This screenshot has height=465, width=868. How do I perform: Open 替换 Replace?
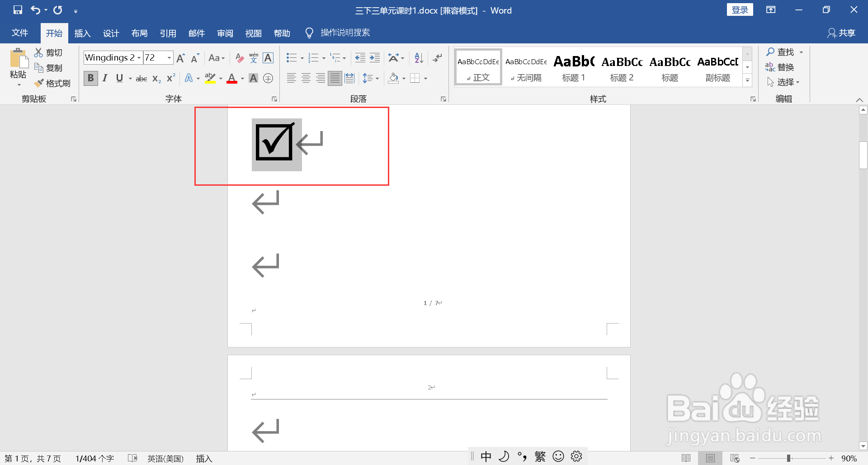[x=780, y=67]
